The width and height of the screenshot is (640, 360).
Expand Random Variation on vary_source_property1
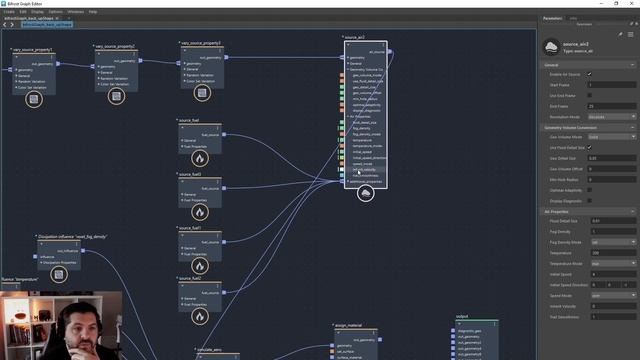[x=16, y=82]
